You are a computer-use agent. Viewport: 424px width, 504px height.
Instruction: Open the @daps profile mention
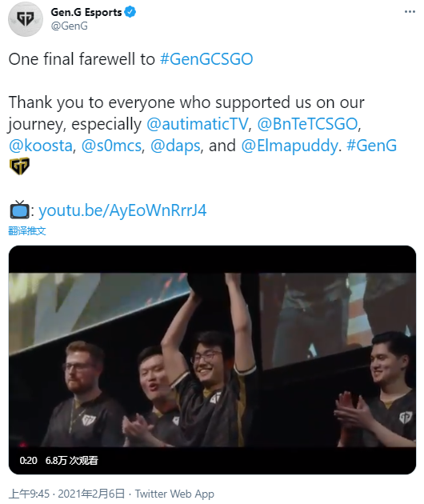[175, 146]
